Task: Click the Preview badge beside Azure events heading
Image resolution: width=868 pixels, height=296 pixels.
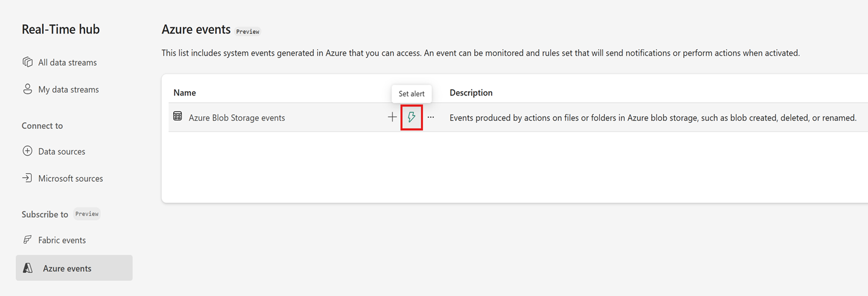Action: (248, 32)
